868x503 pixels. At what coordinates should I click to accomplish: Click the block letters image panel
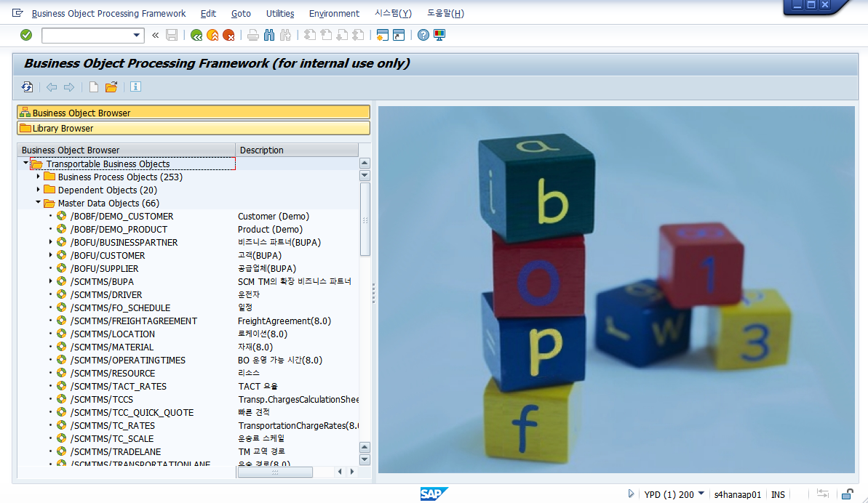616,289
